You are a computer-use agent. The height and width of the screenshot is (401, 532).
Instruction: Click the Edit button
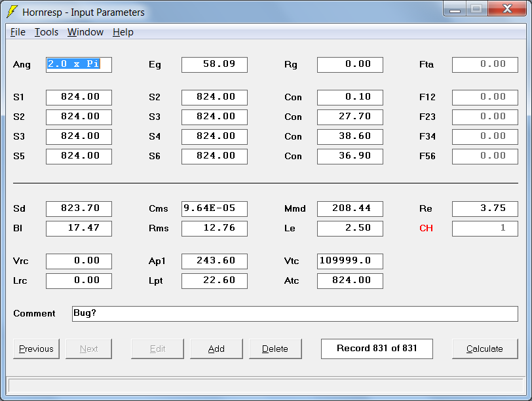(157, 349)
